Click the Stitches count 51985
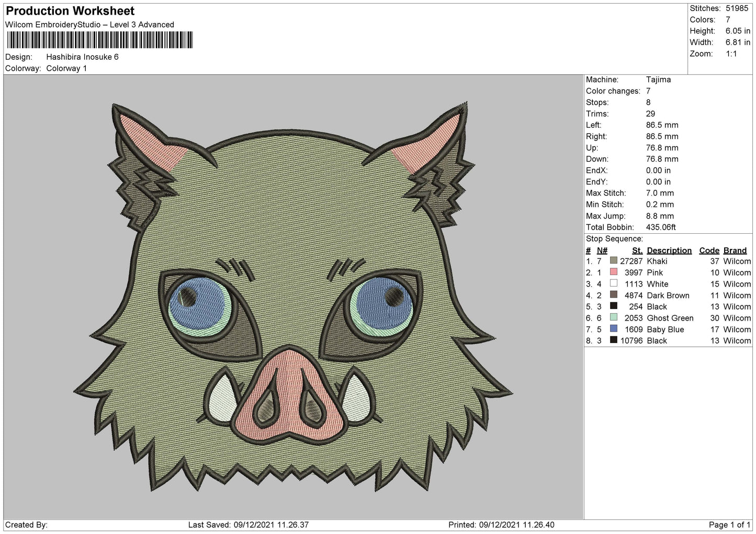This screenshot has width=756, height=534. pos(737,8)
